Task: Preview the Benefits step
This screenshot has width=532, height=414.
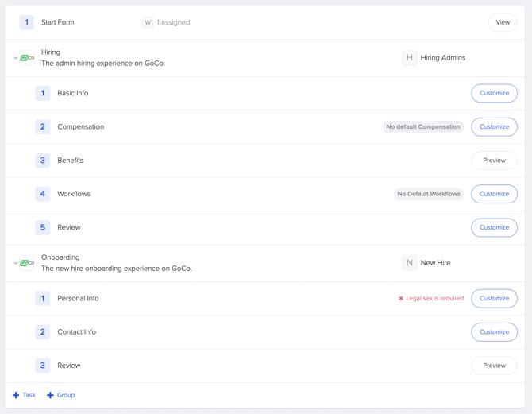Action: coord(494,161)
